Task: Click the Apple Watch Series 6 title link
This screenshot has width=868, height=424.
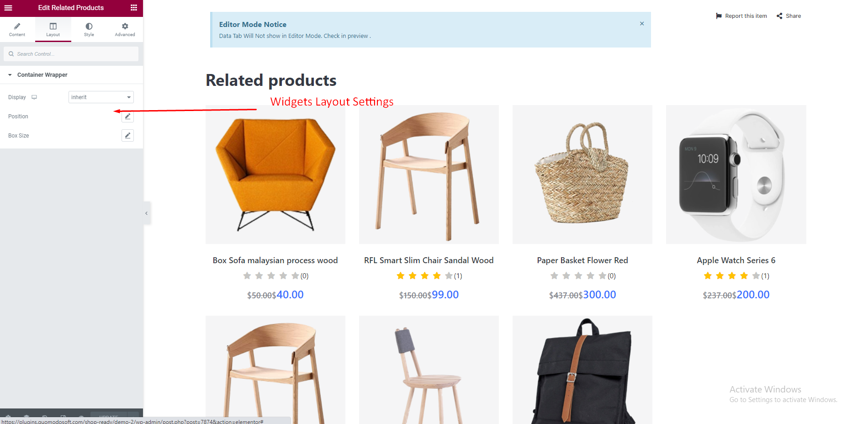Action: pos(736,260)
